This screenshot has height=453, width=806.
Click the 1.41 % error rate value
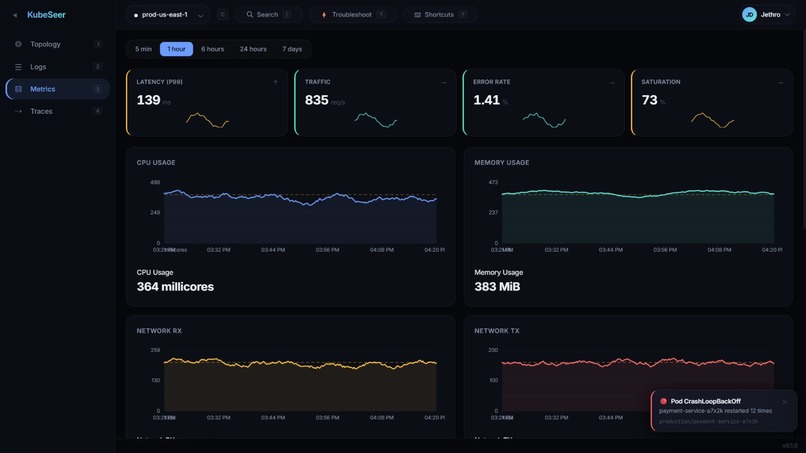pyautogui.click(x=490, y=100)
